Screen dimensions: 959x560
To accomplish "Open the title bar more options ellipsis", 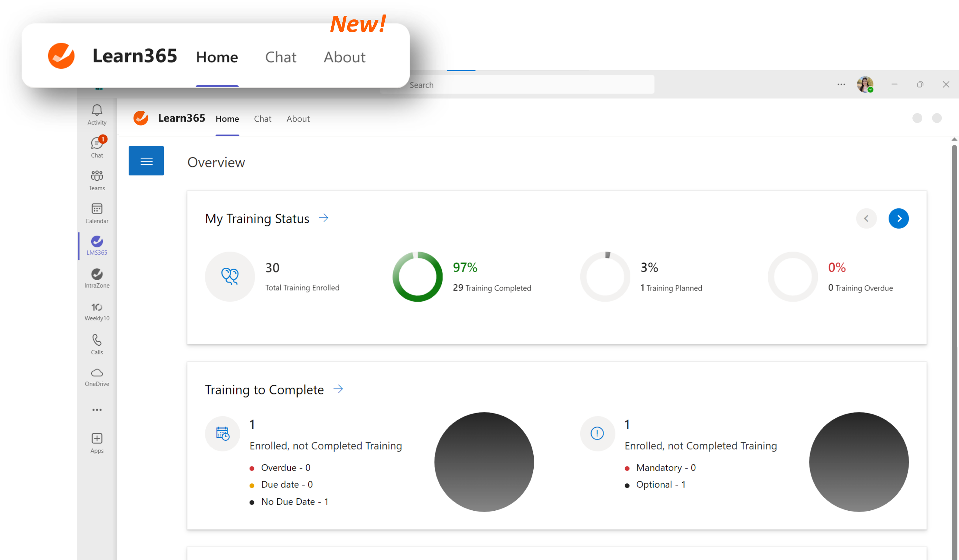I will (841, 84).
